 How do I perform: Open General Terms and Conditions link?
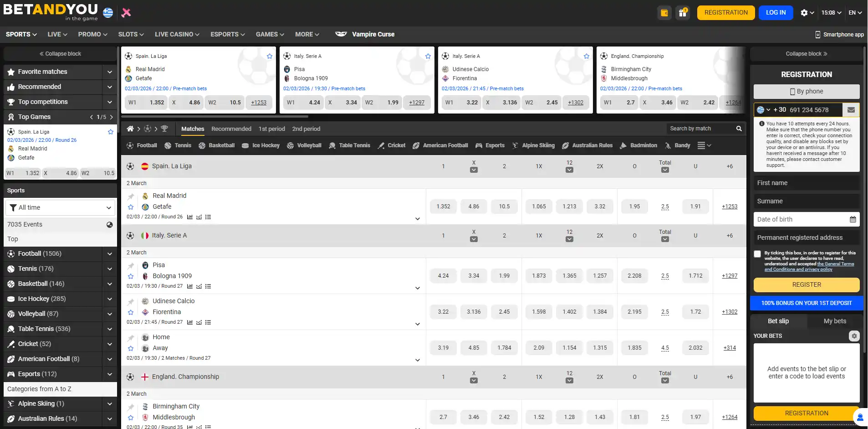click(809, 267)
